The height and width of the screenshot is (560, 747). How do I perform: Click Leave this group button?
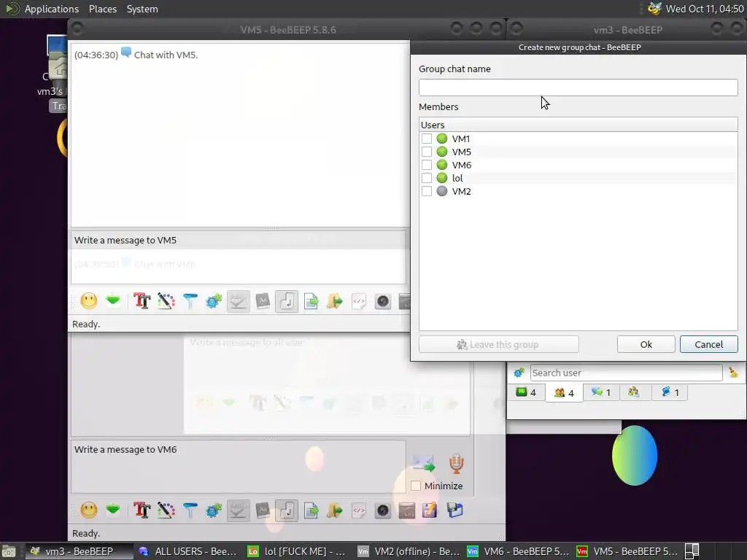(499, 344)
